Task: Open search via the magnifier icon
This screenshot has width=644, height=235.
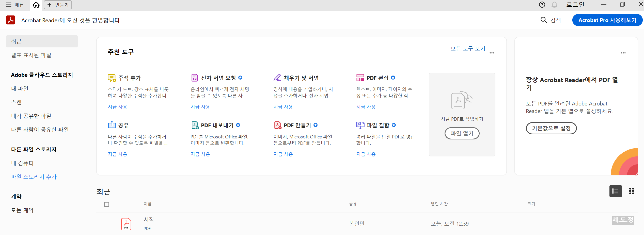Action: click(x=543, y=20)
